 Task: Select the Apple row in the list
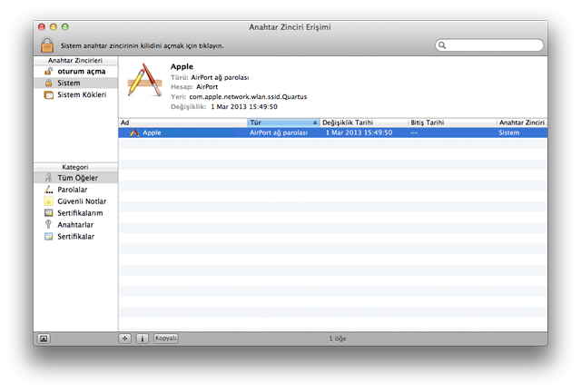[333, 132]
